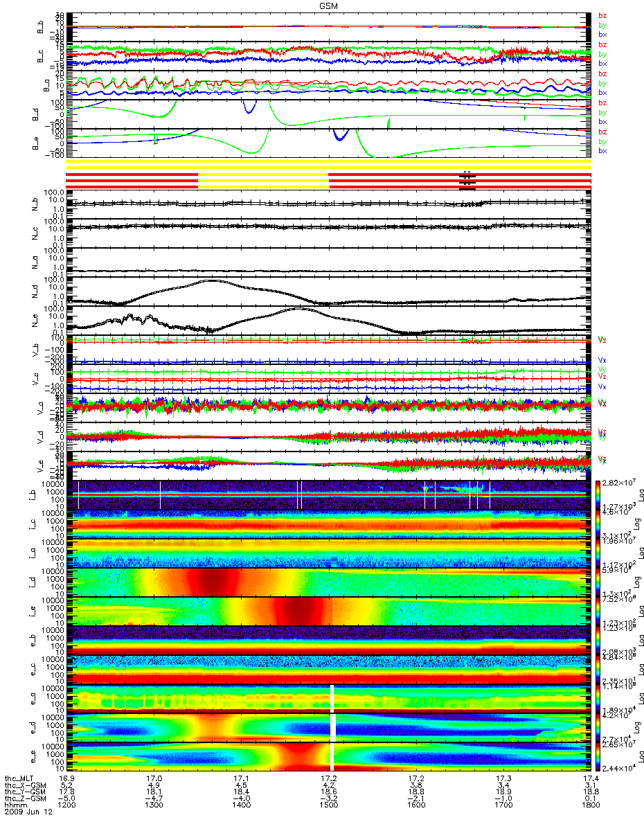Click the 1400 time tick label
This screenshot has height=831, width=644.
click(x=241, y=805)
